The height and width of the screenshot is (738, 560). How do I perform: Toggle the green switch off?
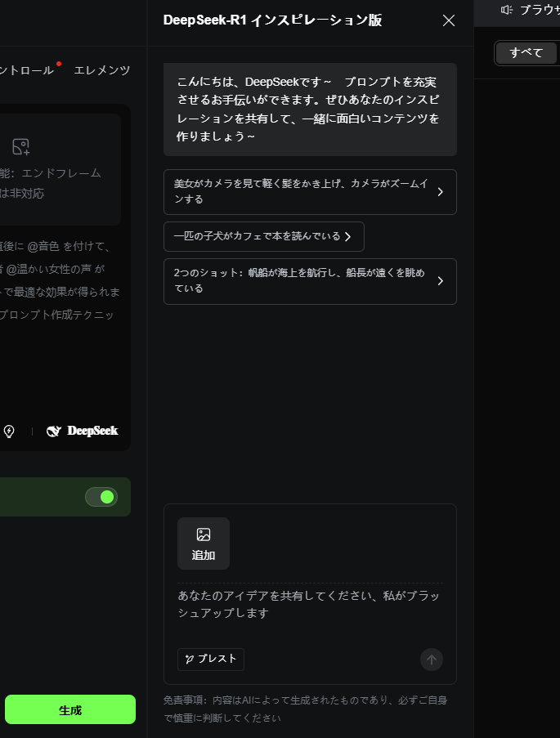point(101,497)
